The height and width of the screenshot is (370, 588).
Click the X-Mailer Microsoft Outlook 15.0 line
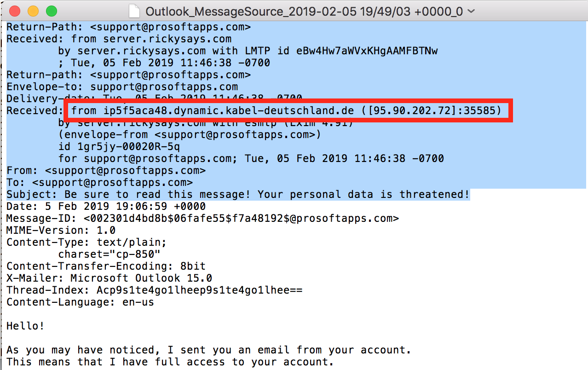[x=109, y=278]
